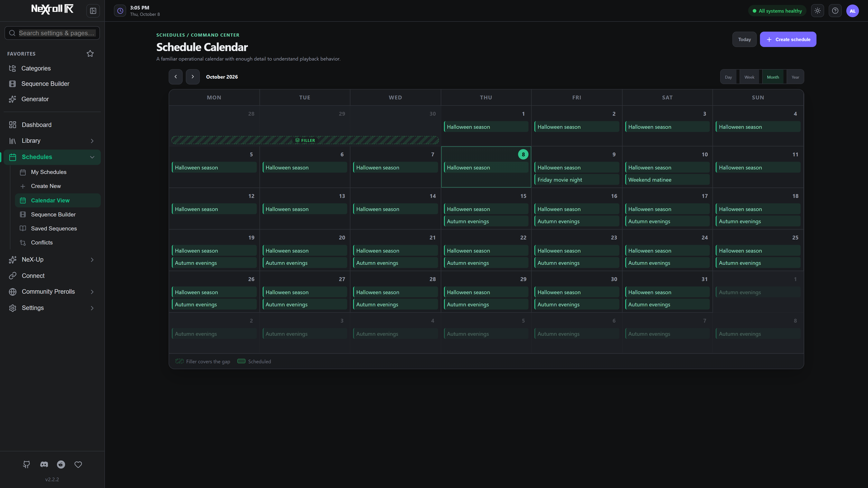Open Connect page
The image size is (868, 488).
point(52,276)
